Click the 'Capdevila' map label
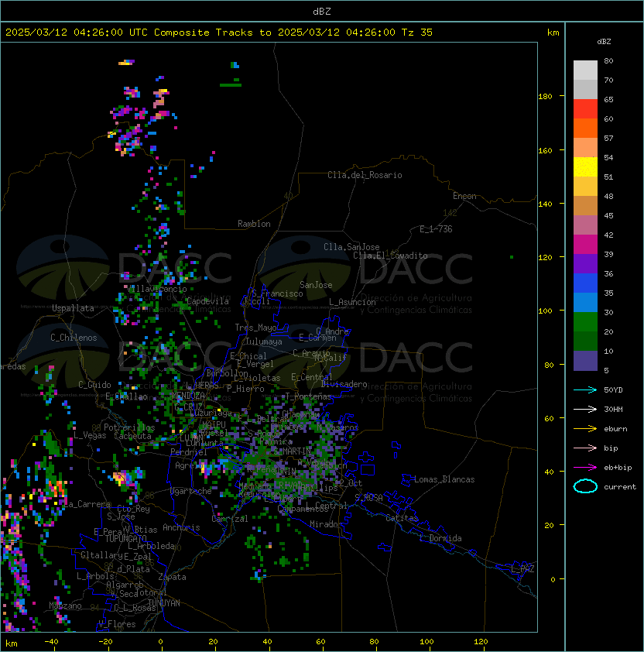644x652 pixels. pyautogui.click(x=207, y=301)
